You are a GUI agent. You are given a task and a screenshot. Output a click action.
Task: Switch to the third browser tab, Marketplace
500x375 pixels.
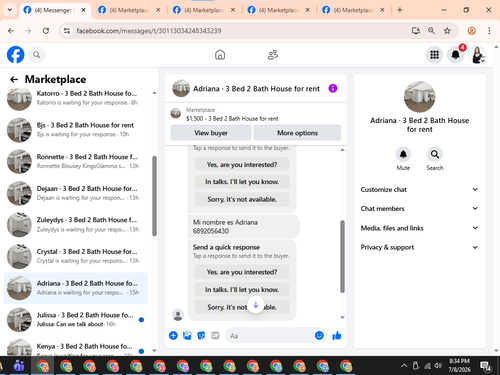coord(204,10)
